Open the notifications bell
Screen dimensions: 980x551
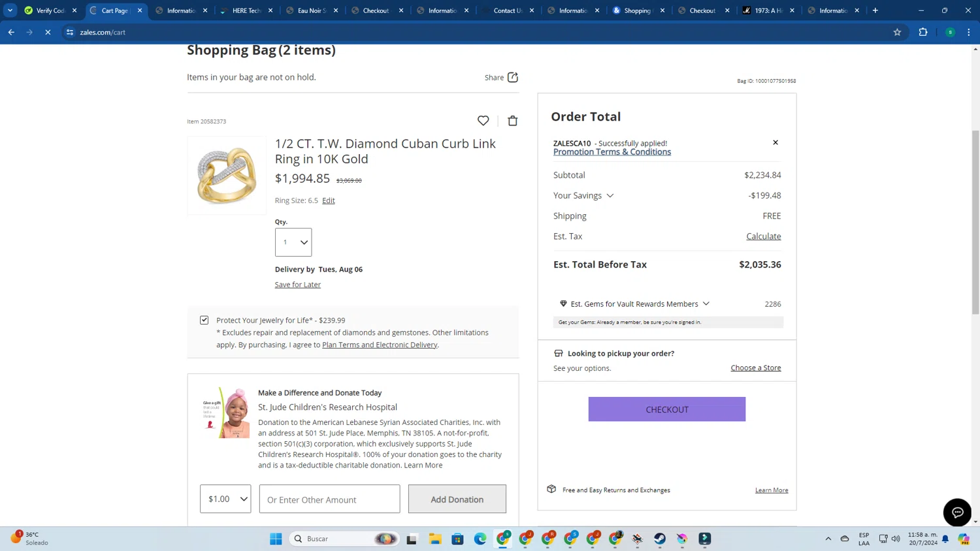tap(945, 539)
